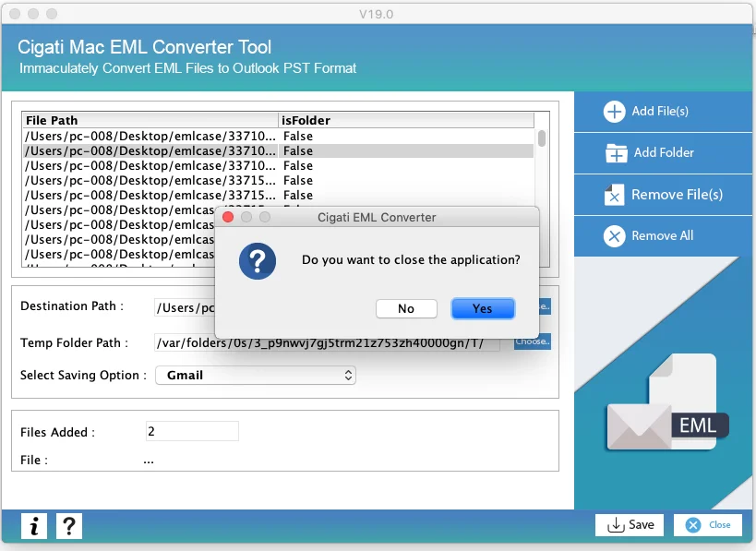Dismiss the dialog using its red close button
Screen dimensions: 756x551
228,218
